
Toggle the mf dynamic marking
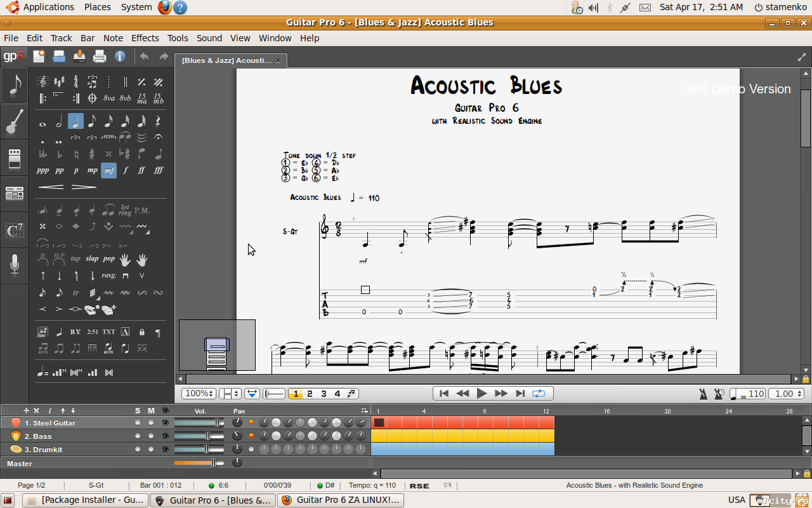[109, 170]
